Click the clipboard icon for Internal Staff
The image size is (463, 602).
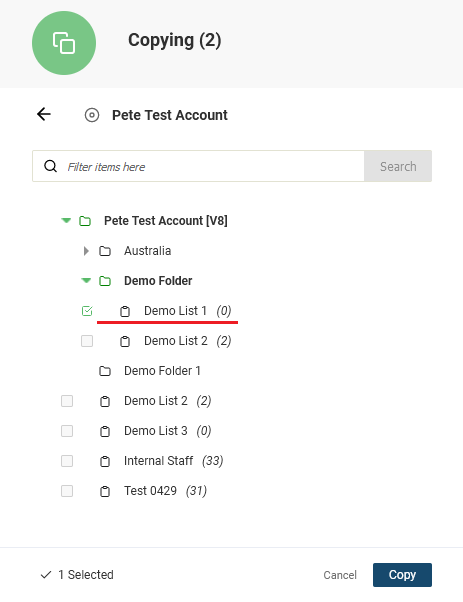tap(105, 461)
